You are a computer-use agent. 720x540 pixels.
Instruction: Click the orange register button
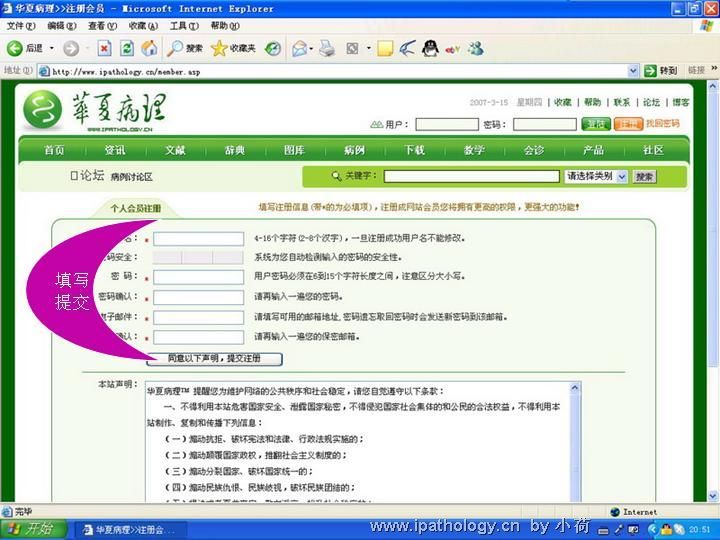tap(628, 124)
